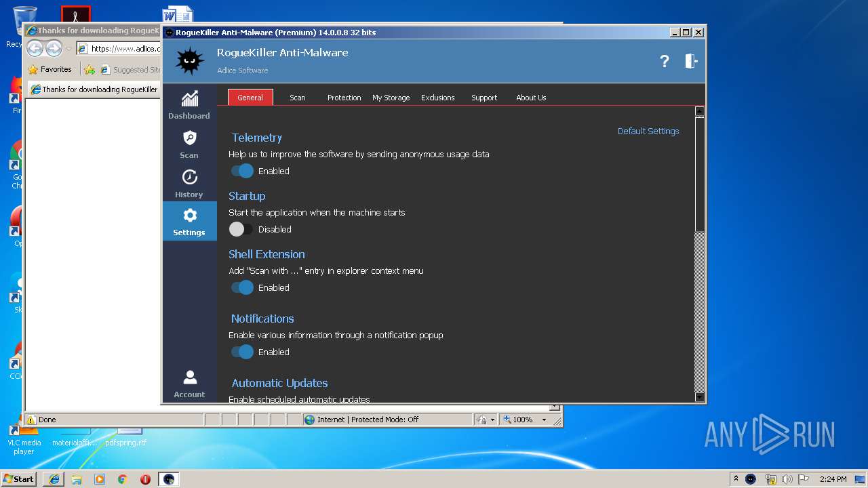Open the Scan settings tab
This screenshot has width=868, height=488.
pyautogui.click(x=298, y=98)
